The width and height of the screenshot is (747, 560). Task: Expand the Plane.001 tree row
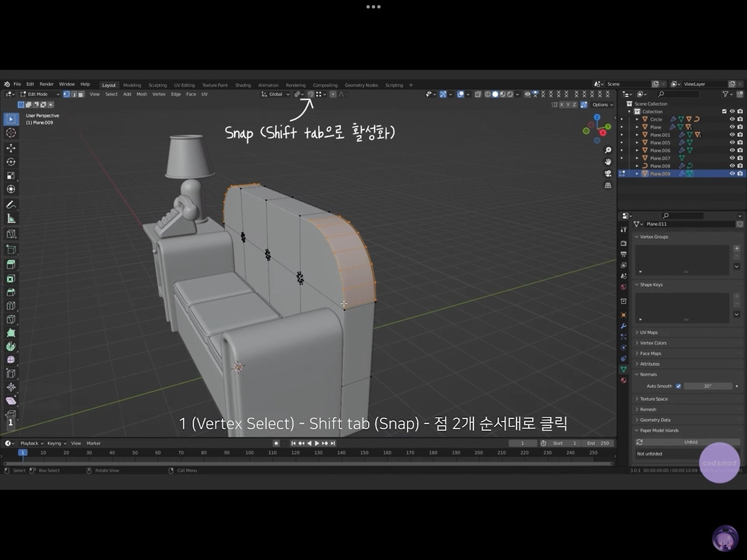tap(637, 135)
